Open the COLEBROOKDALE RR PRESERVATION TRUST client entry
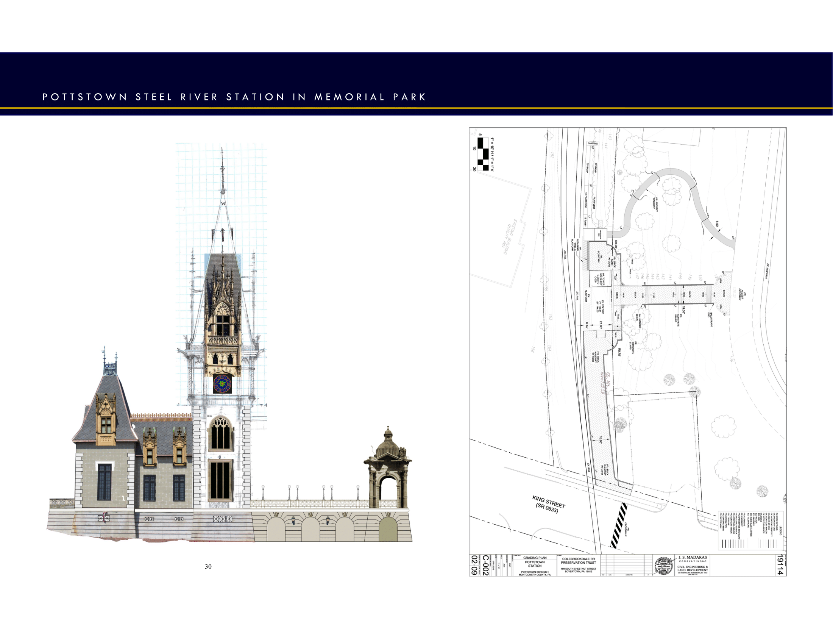The image size is (833, 644). pyautogui.click(x=578, y=561)
